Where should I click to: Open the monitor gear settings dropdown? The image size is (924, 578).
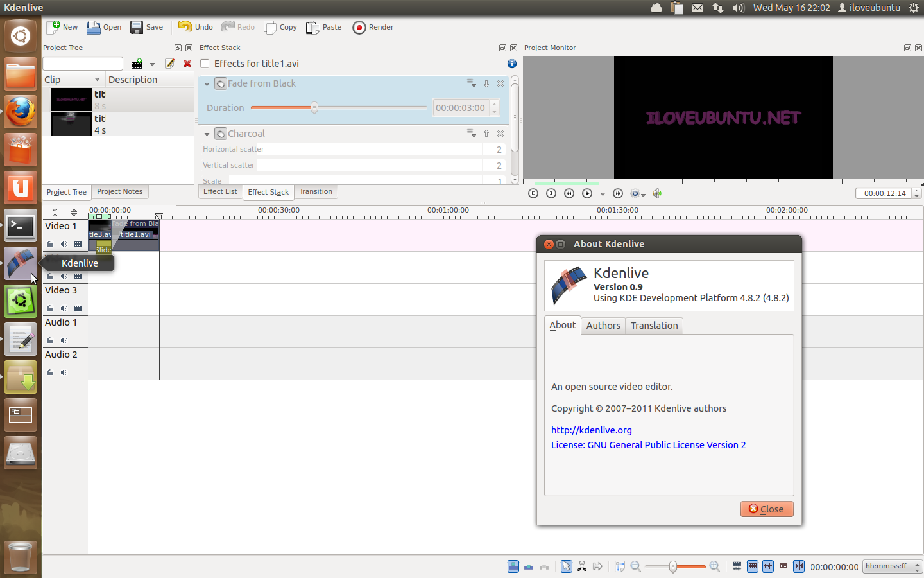[638, 193]
